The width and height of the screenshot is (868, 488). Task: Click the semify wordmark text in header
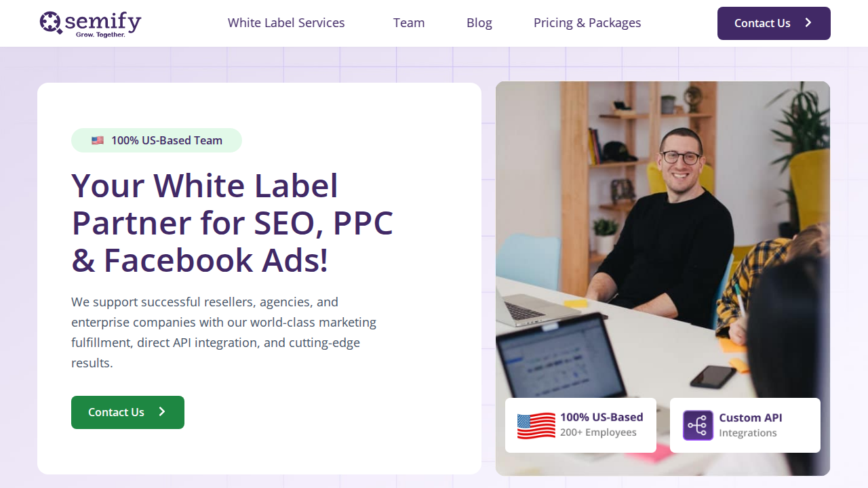(104, 20)
